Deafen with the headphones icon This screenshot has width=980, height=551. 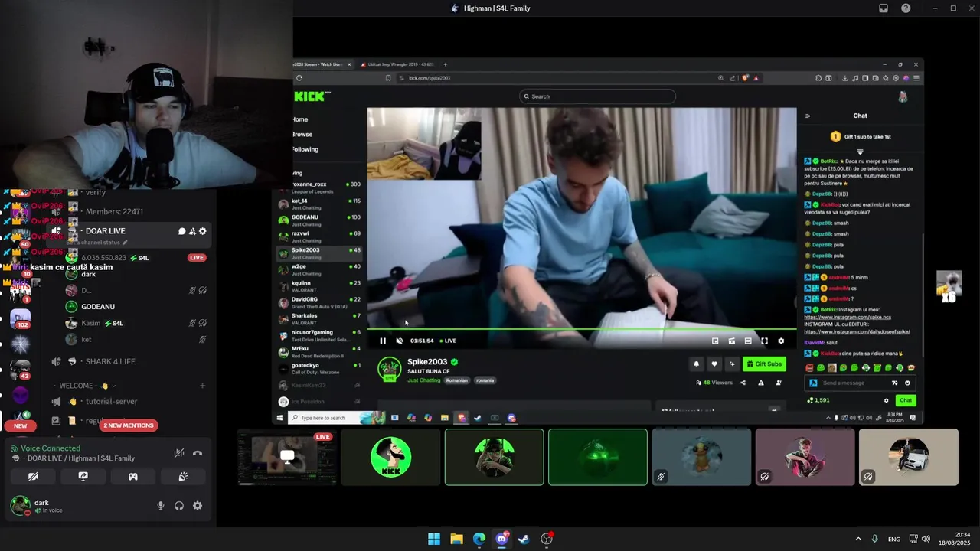tap(179, 506)
